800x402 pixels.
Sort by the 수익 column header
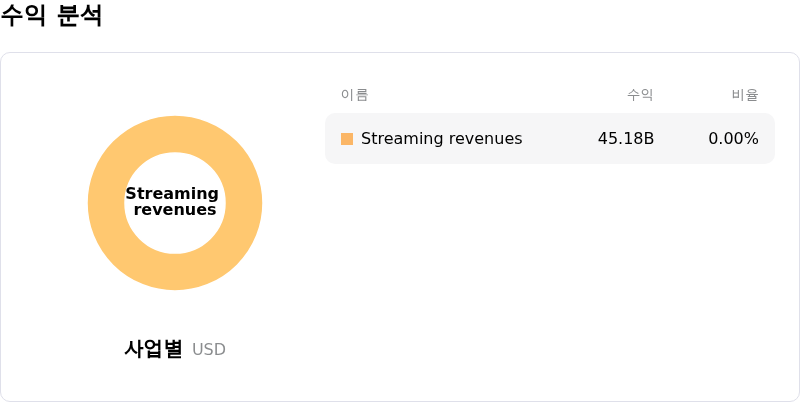[640, 95]
